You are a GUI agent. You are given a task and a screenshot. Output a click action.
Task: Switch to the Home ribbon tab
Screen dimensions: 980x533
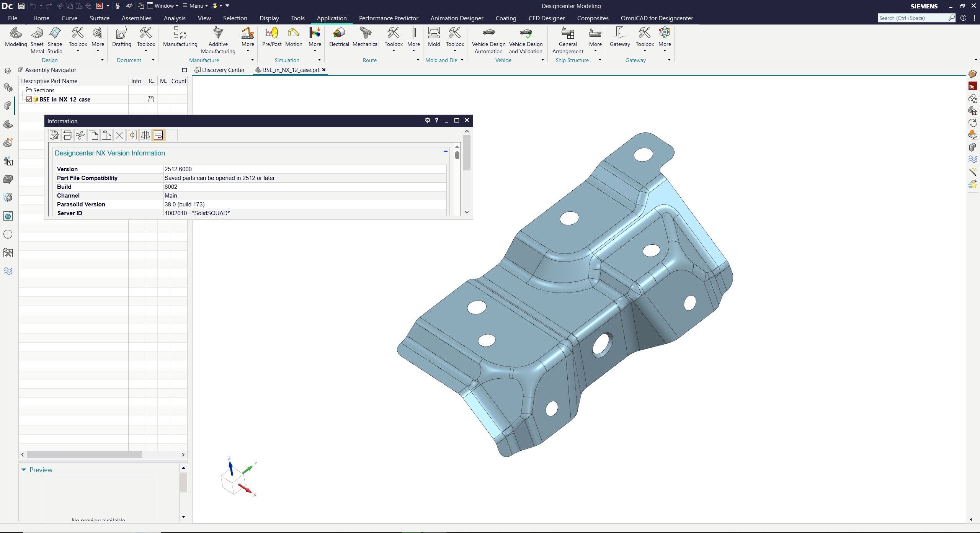point(41,18)
